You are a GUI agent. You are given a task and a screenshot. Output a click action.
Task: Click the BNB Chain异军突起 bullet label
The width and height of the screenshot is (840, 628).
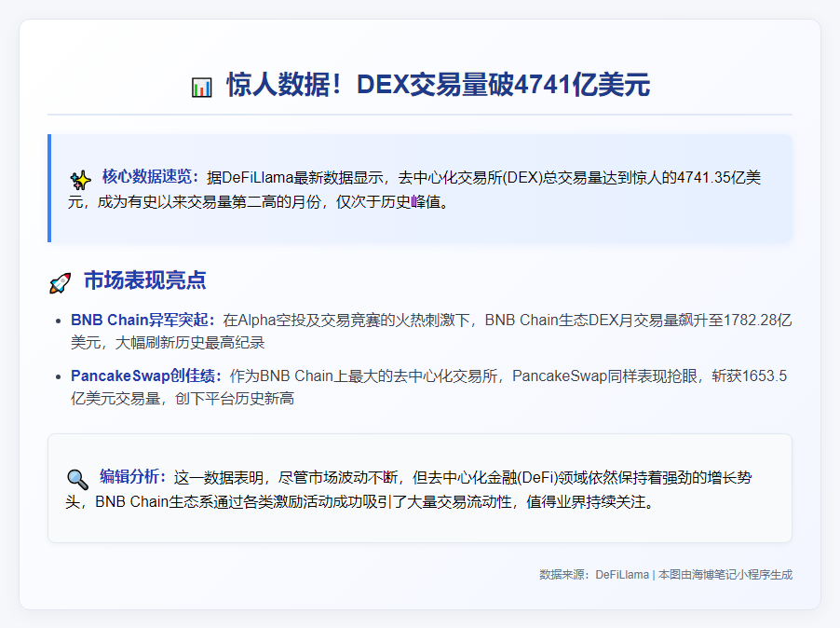[142, 320]
